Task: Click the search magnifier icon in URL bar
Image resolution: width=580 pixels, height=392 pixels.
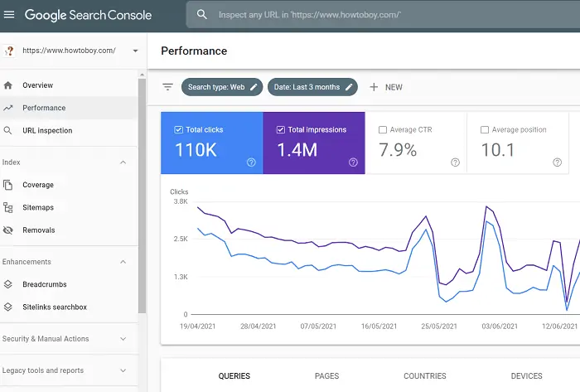Action: click(x=201, y=15)
